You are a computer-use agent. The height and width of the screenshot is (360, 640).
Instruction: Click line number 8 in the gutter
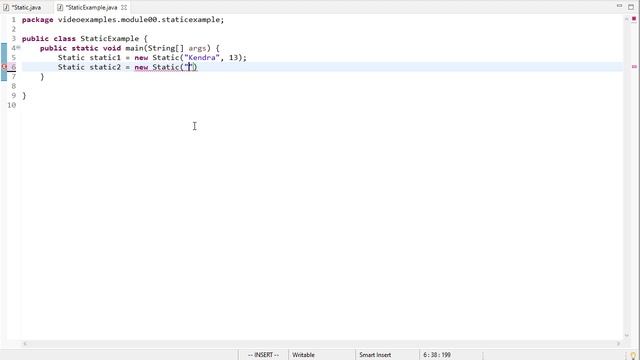tap(13, 86)
